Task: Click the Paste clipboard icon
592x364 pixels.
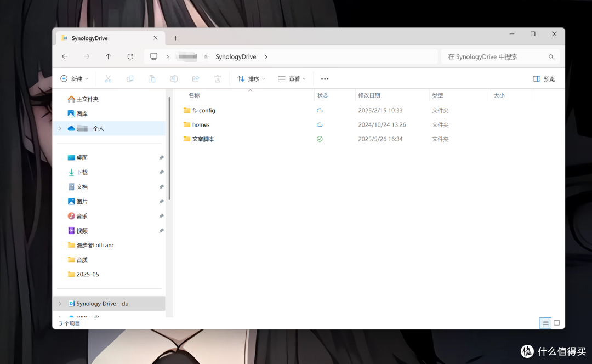Action: [x=152, y=79]
